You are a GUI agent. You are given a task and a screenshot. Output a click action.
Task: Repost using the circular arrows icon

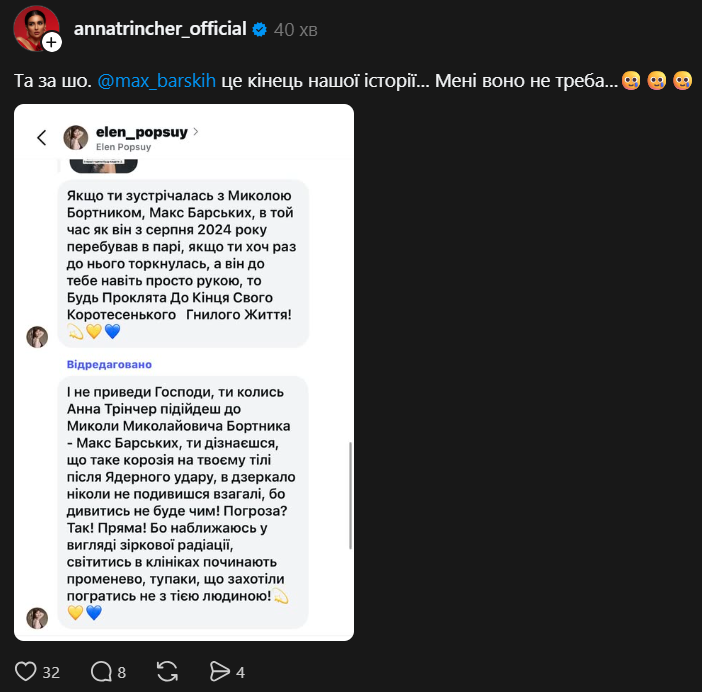167,671
